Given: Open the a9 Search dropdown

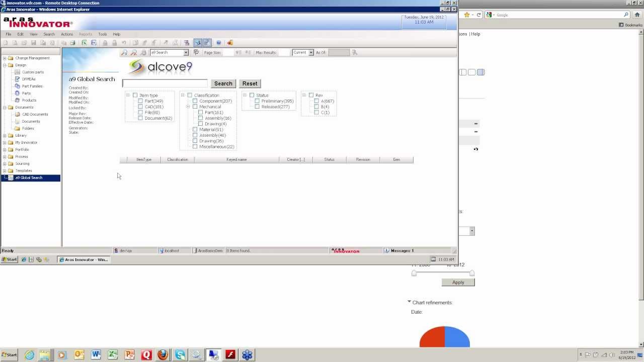Looking at the screenshot, I should [x=186, y=52].
